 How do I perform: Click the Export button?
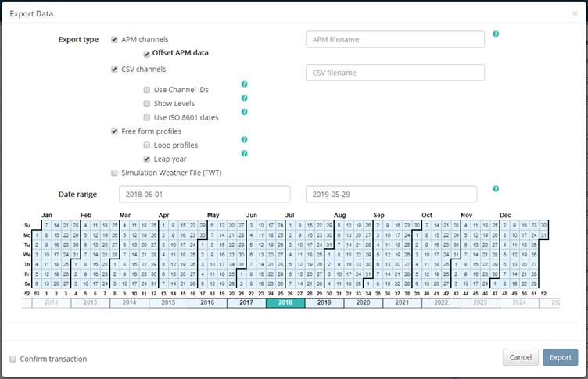[561, 358]
